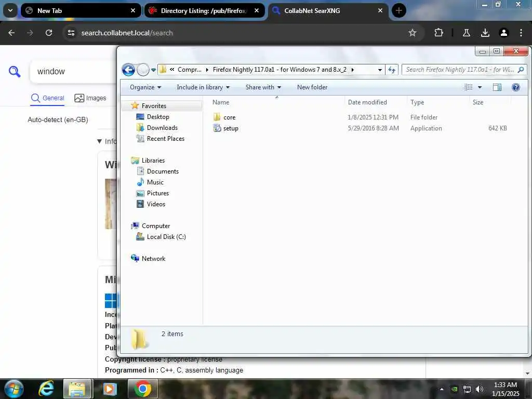This screenshot has width=532, height=399.
Task: Open the Organize menu
Action: [145, 87]
